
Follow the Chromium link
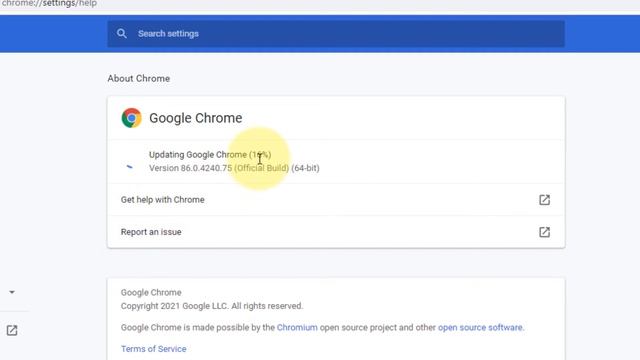click(297, 327)
